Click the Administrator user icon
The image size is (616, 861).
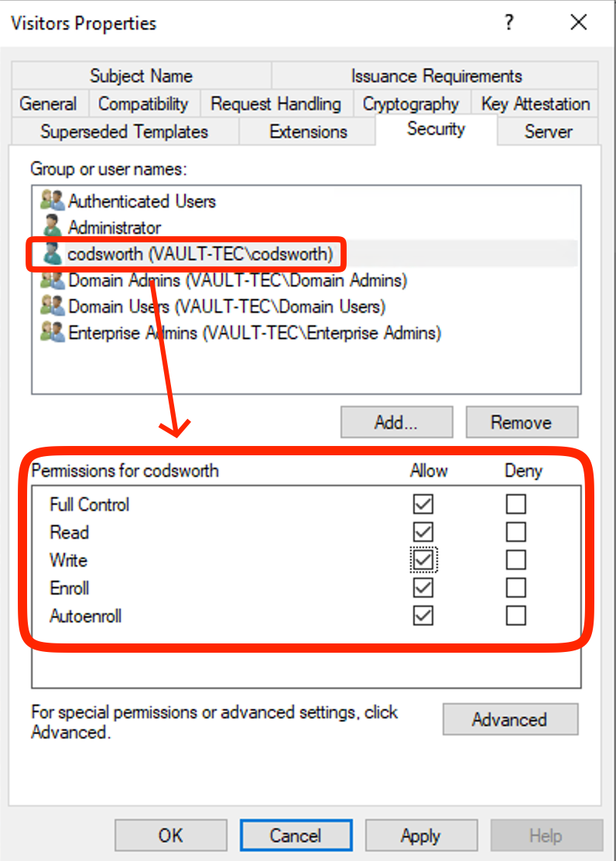[52, 228]
